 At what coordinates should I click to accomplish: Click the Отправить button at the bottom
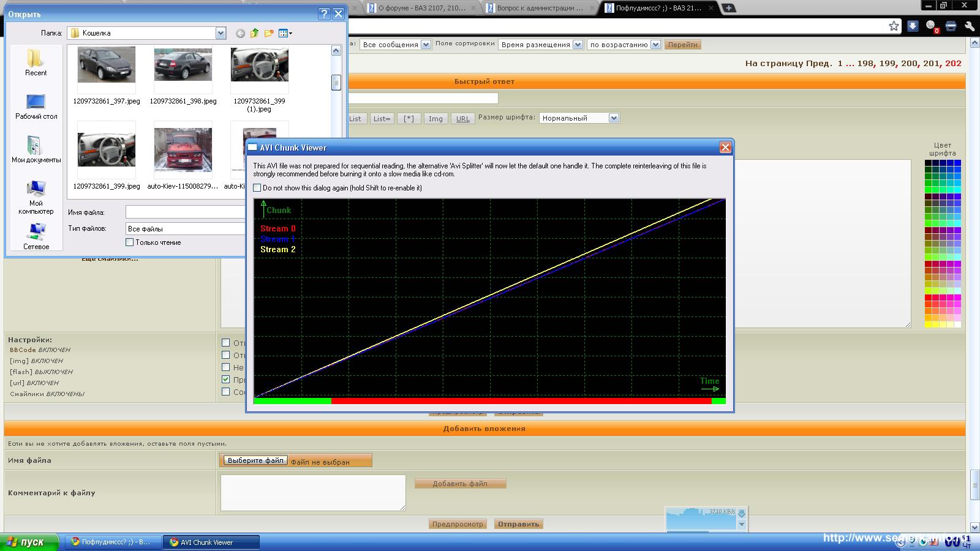[x=518, y=524]
